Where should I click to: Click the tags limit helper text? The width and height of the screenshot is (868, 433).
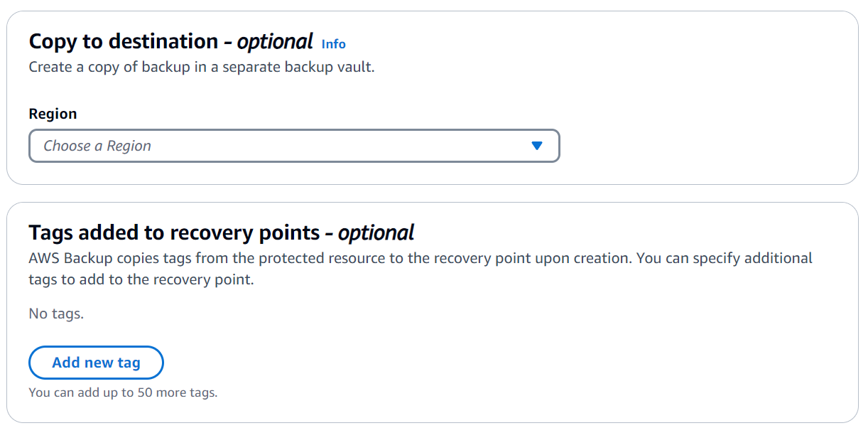point(123,392)
